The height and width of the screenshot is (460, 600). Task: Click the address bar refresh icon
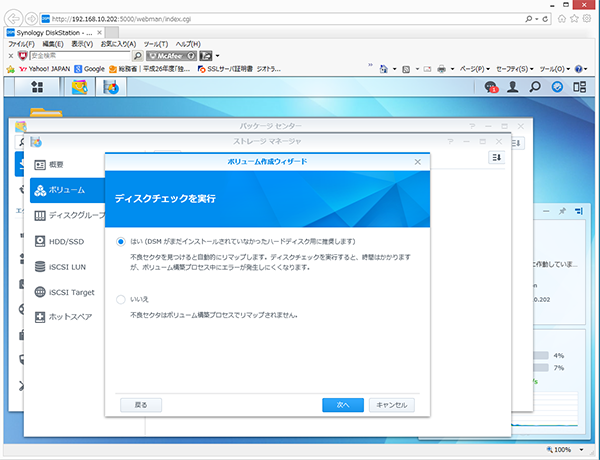point(545,19)
